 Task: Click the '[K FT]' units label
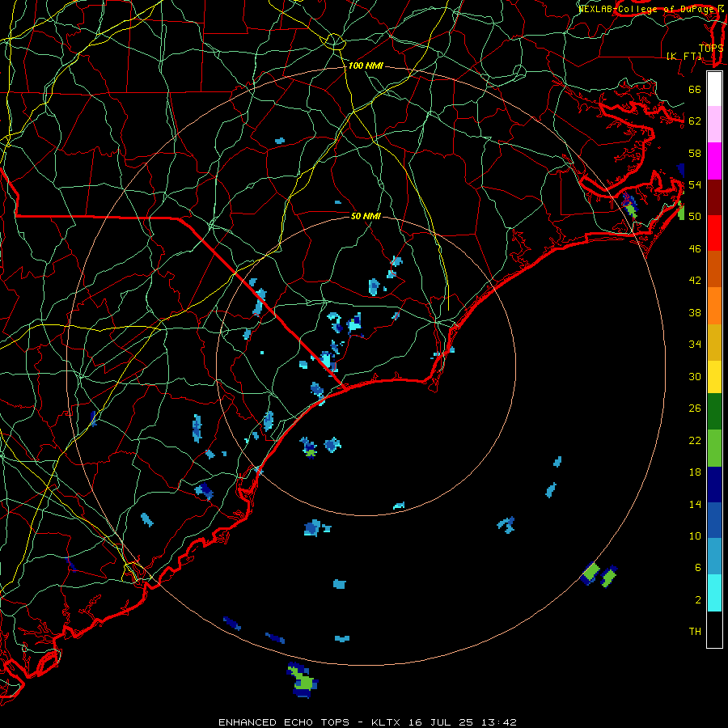[x=684, y=56]
